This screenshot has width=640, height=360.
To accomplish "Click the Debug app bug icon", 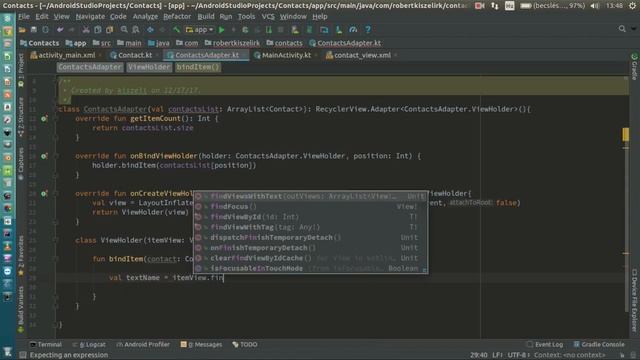I will (245, 30).
